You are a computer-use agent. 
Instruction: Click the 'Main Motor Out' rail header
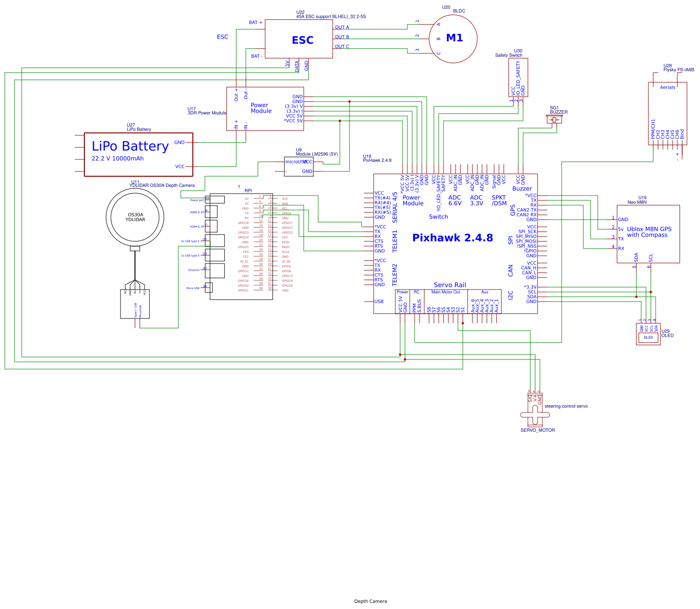coord(445,292)
